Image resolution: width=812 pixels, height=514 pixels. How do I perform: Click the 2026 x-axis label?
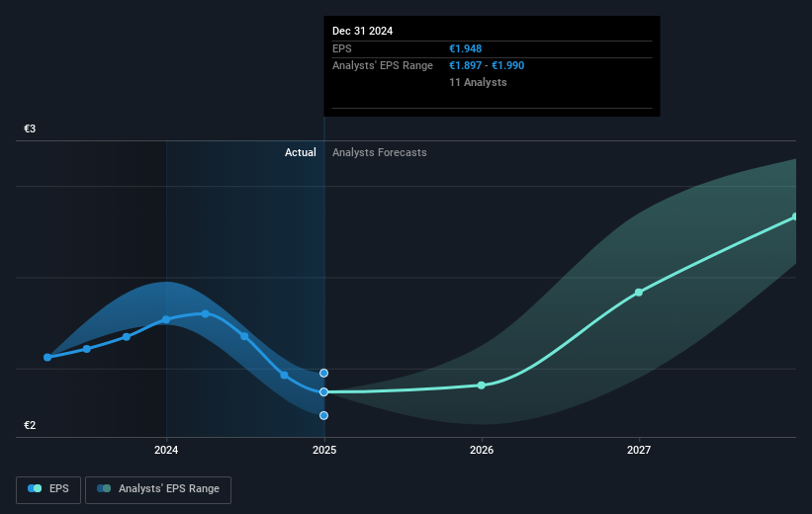pyautogui.click(x=482, y=451)
